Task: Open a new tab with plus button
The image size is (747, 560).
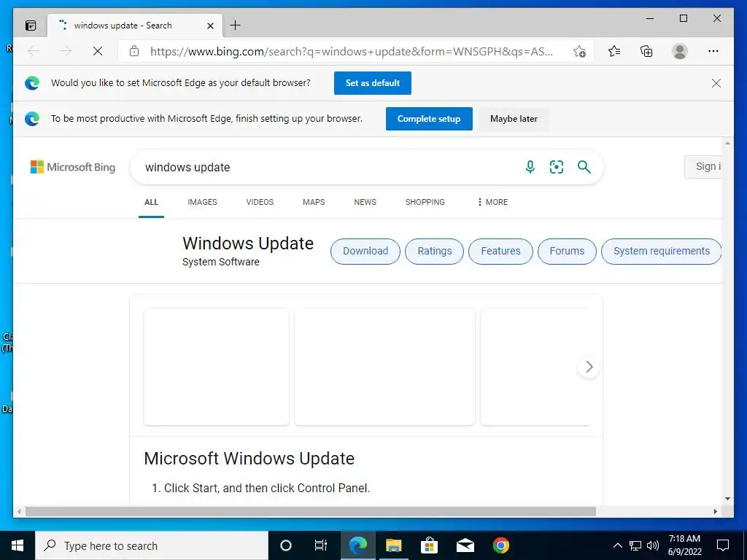Action: 236,26
